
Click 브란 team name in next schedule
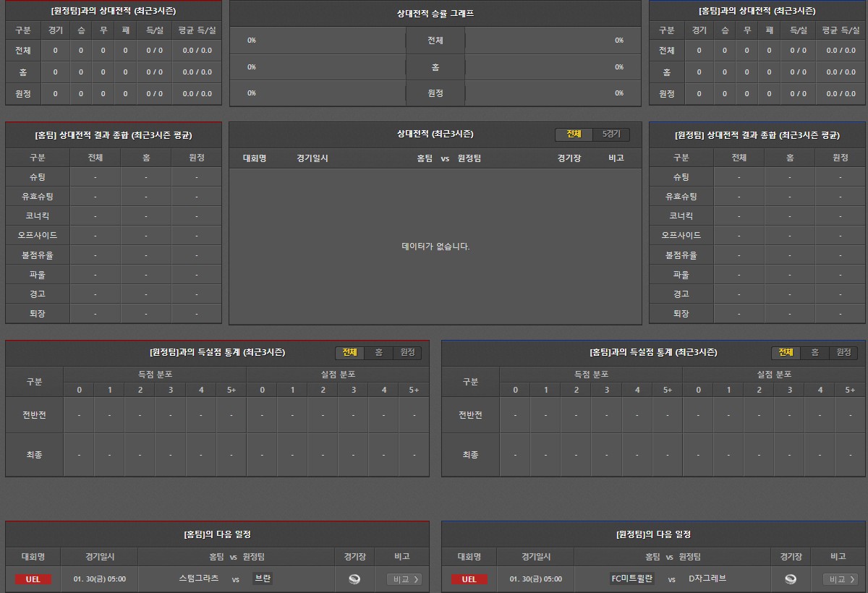pos(263,579)
